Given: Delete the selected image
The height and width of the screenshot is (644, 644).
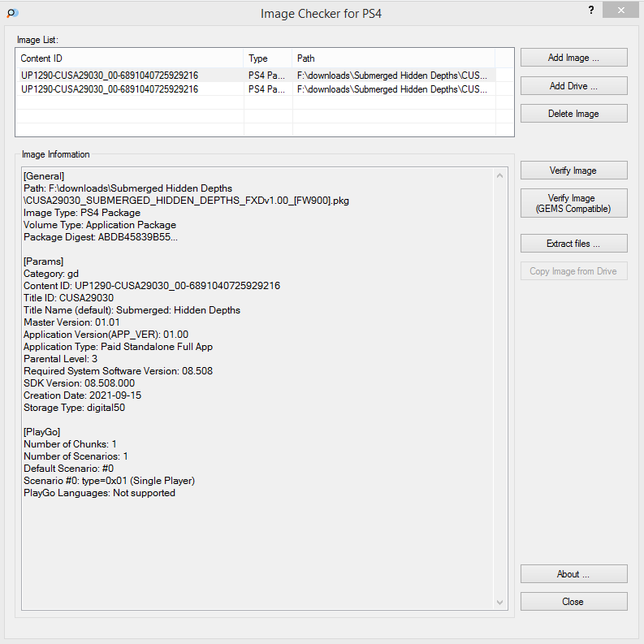Looking at the screenshot, I should (574, 114).
